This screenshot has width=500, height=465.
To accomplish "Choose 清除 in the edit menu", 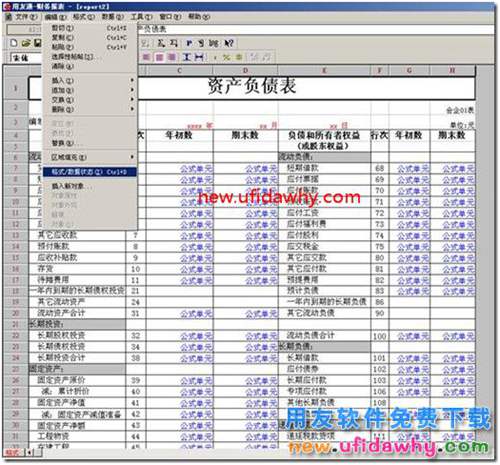I will (89, 67).
